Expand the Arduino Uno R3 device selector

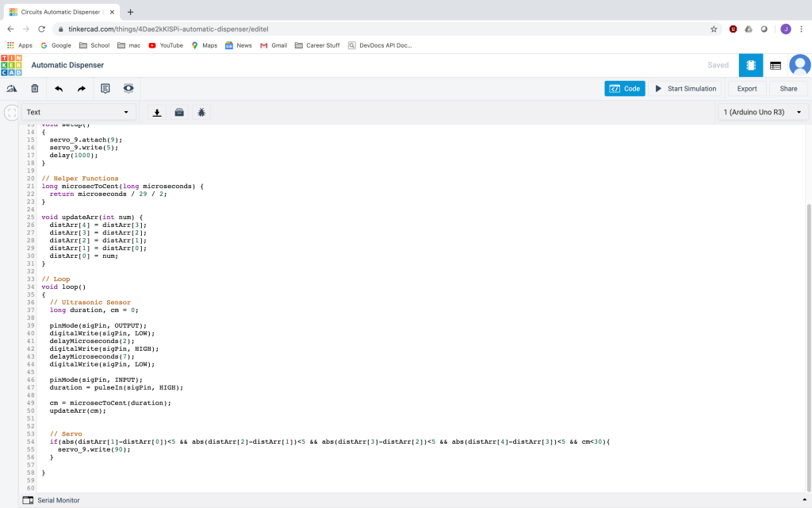[763, 113]
